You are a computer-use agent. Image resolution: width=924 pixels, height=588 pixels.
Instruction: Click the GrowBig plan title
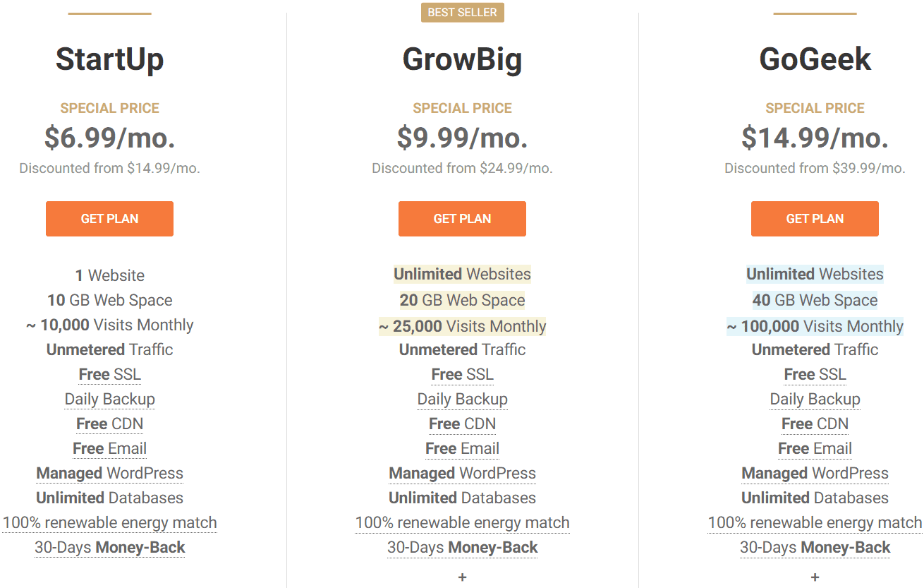point(462,60)
